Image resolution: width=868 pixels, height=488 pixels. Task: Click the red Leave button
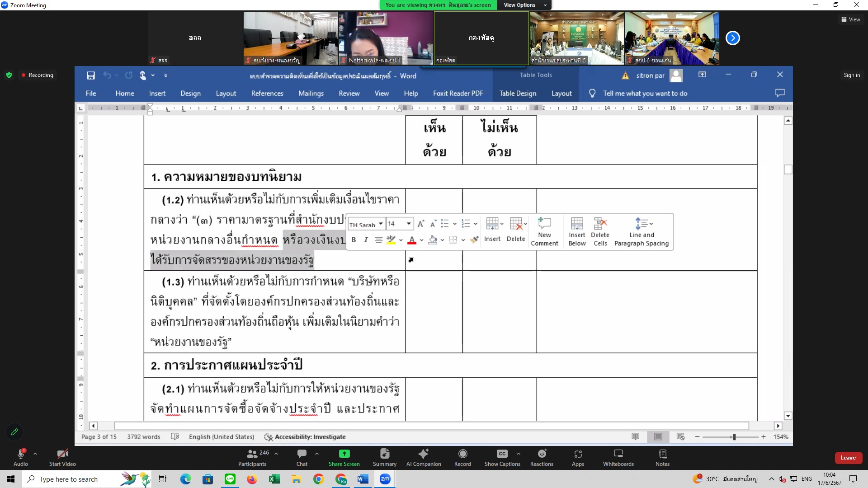(x=848, y=458)
